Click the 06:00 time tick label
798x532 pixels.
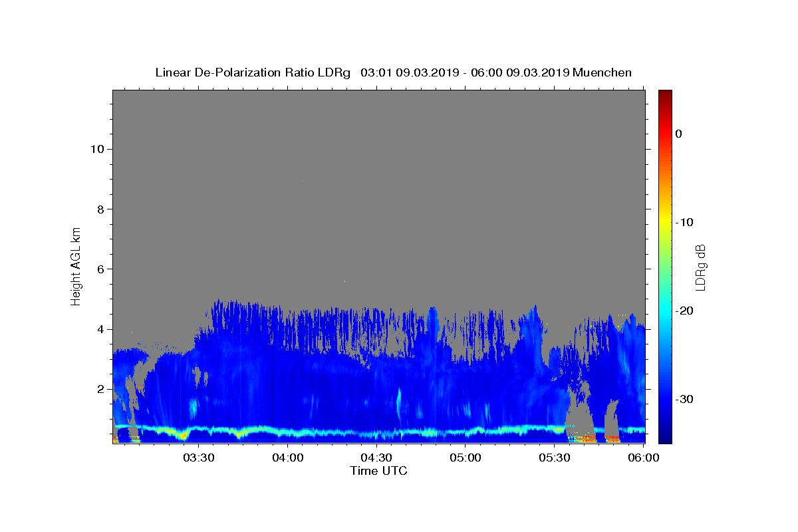[644, 458]
